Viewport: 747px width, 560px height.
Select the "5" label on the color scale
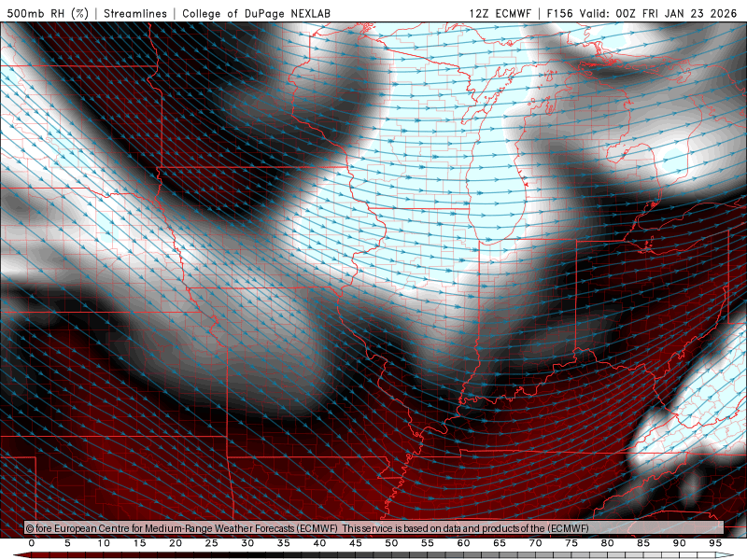[67, 543]
